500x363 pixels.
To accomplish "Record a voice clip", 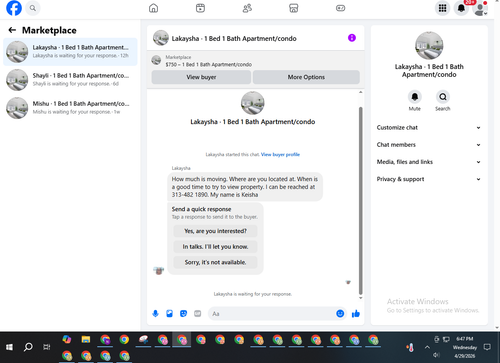I will 155,314.
